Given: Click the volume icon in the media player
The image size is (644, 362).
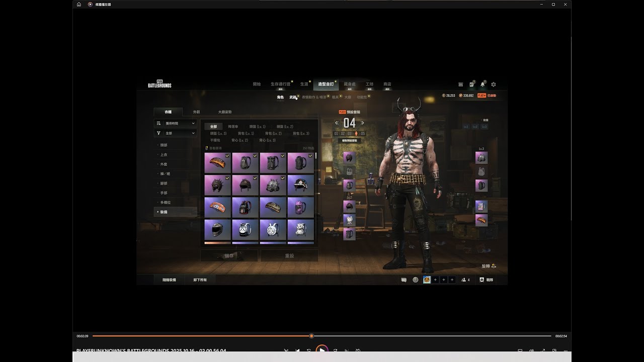Looking at the screenshot, I should click(x=531, y=350).
